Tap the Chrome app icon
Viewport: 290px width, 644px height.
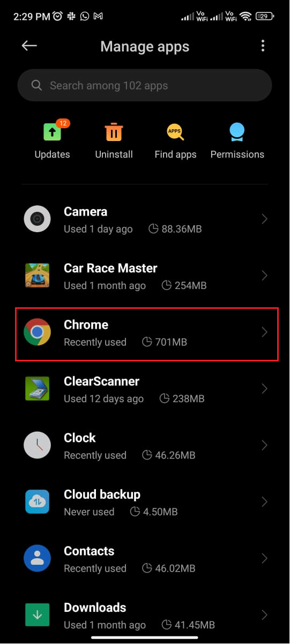point(37,332)
